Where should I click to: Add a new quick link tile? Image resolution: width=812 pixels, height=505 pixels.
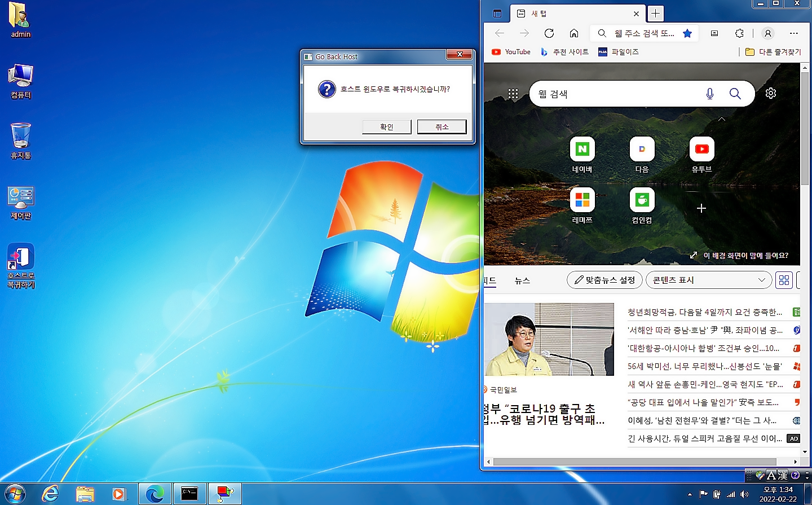[701, 208]
